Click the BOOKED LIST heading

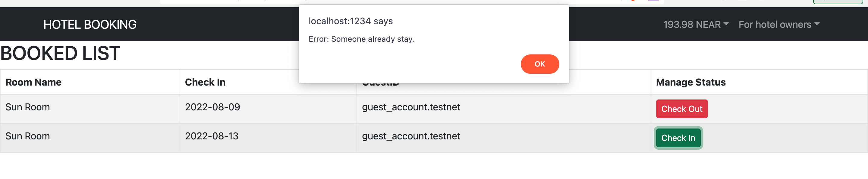point(60,53)
